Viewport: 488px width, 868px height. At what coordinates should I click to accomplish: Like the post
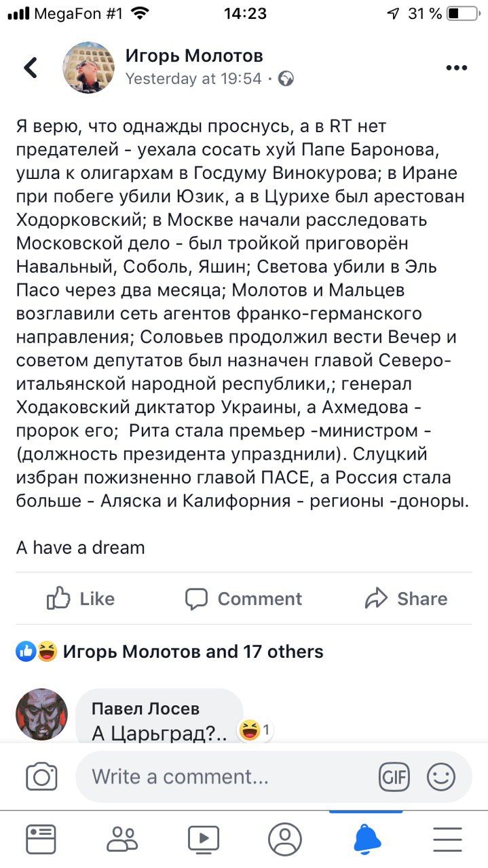click(x=81, y=599)
